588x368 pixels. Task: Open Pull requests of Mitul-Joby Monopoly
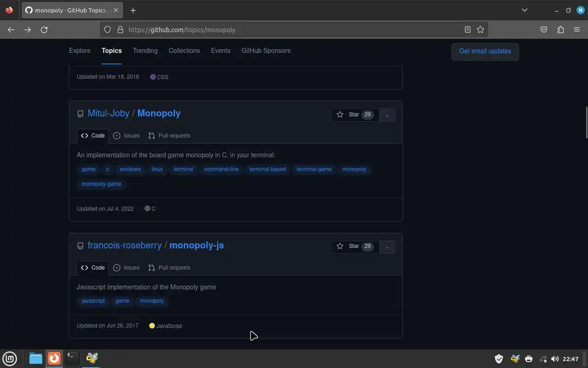pyautogui.click(x=169, y=136)
